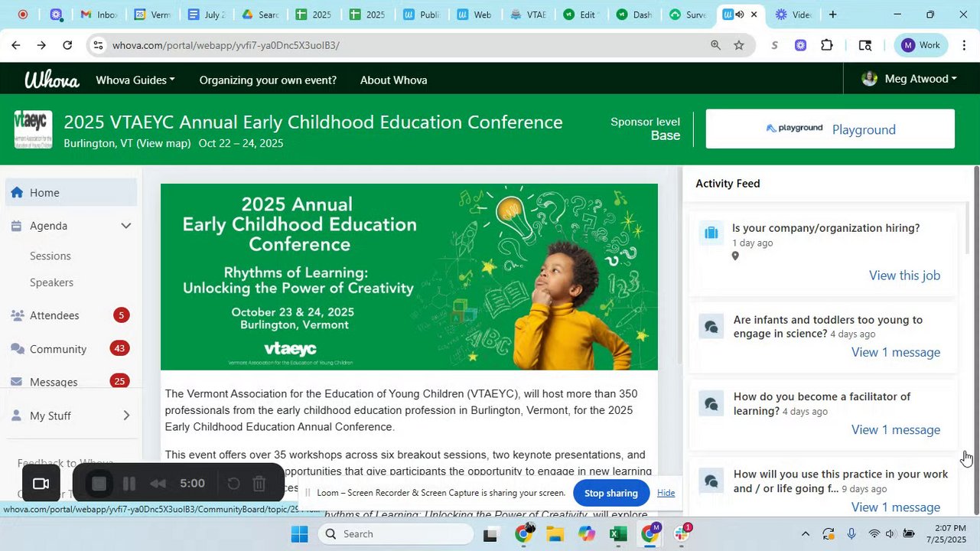The height and width of the screenshot is (551, 980).
Task: Collapse the Agenda section chevron
Action: click(126, 226)
